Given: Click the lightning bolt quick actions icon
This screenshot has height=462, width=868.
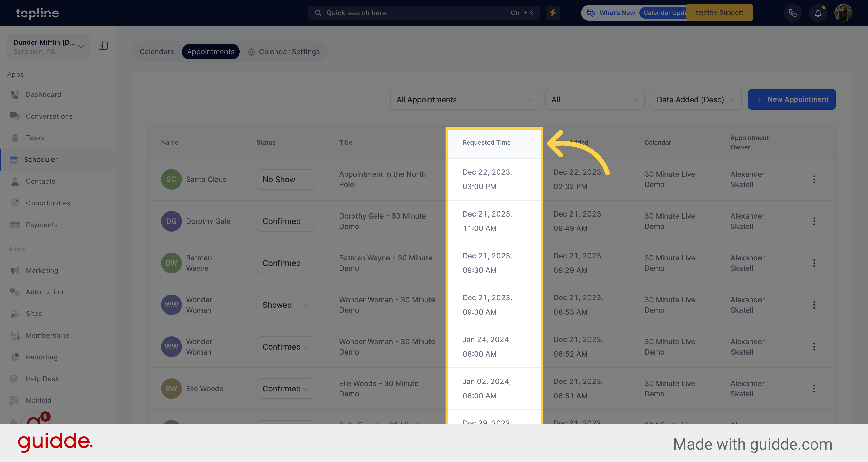Looking at the screenshot, I should pos(553,13).
